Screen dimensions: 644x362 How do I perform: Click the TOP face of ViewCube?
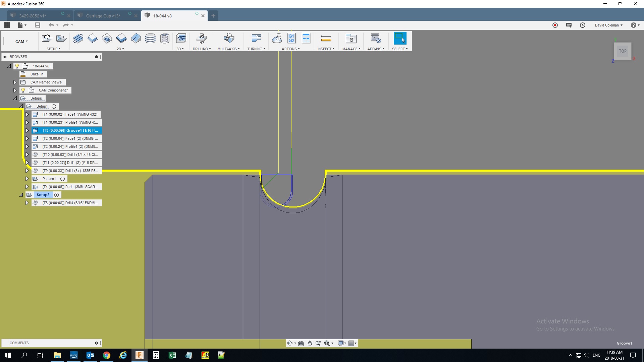623,51
